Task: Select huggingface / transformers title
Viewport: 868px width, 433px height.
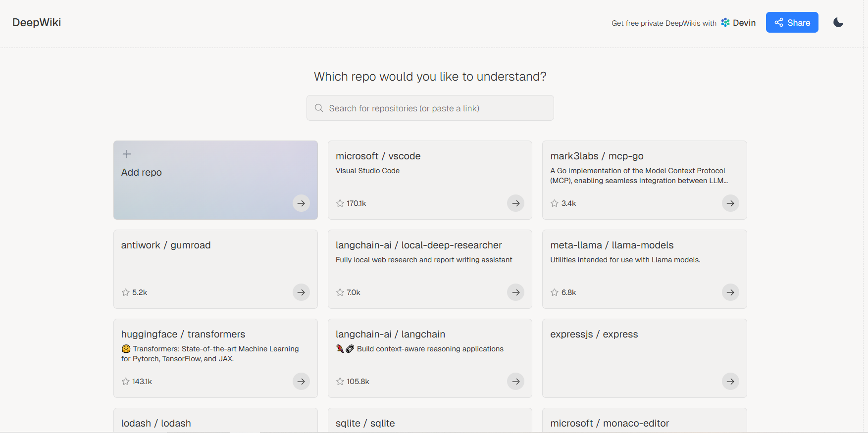Action: [183, 334]
